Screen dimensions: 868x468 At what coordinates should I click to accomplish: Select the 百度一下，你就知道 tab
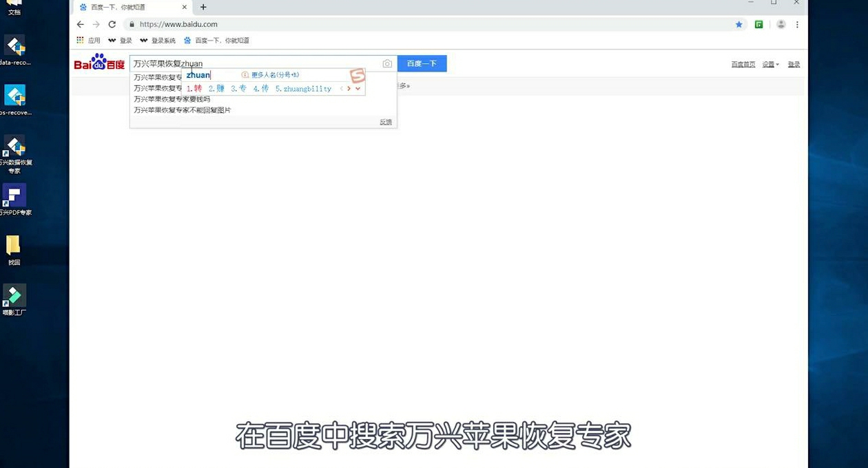pyautogui.click(x=133, y=7)
